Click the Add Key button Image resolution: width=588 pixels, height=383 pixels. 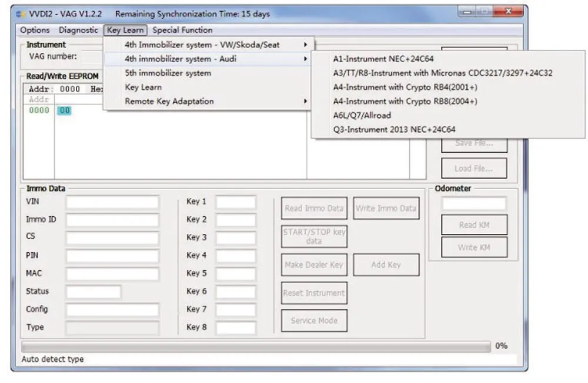point(386,265)
